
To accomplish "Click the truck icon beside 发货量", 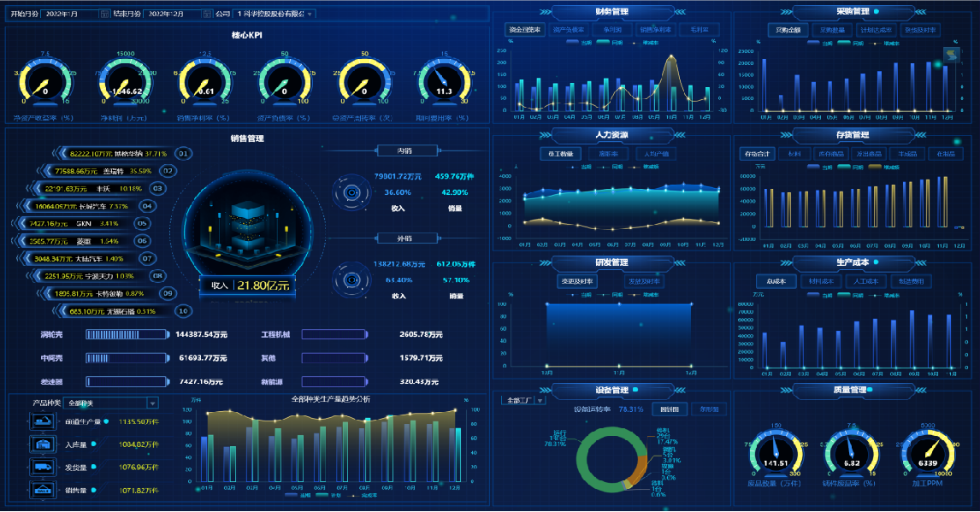I will tap(43, 467).
